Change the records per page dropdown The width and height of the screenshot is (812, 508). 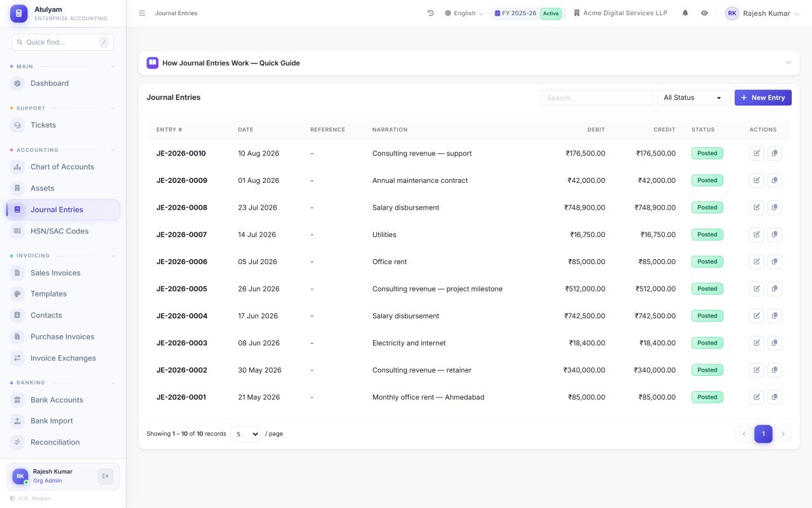coord(246,434)
